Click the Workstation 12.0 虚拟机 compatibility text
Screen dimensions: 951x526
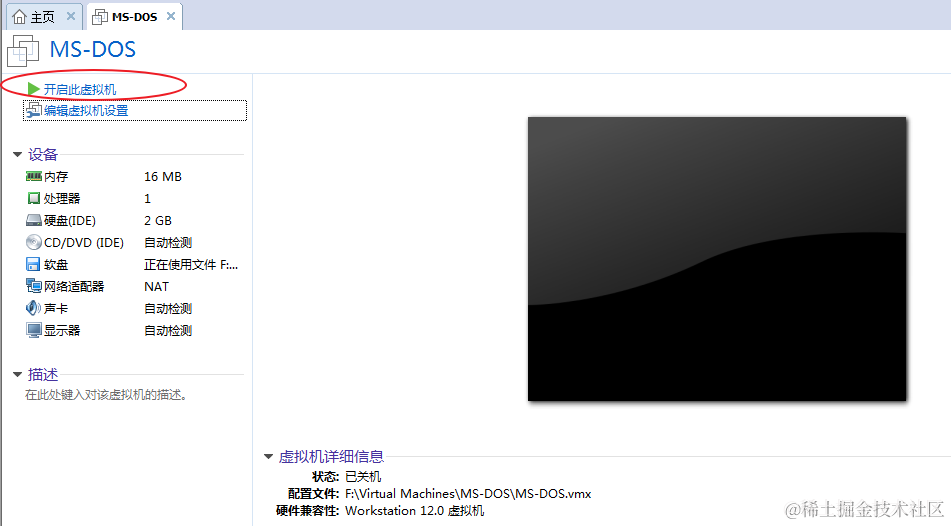pyautogui.click(x=414, y=511)
